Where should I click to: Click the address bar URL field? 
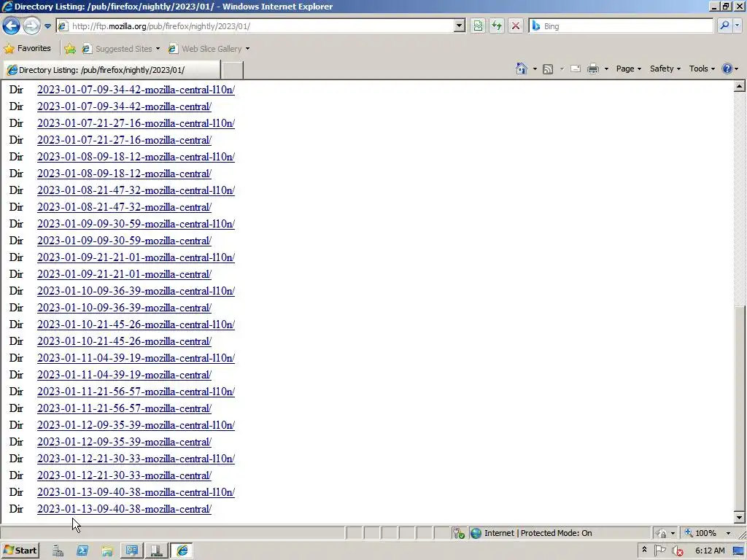[x=256, y=26]
